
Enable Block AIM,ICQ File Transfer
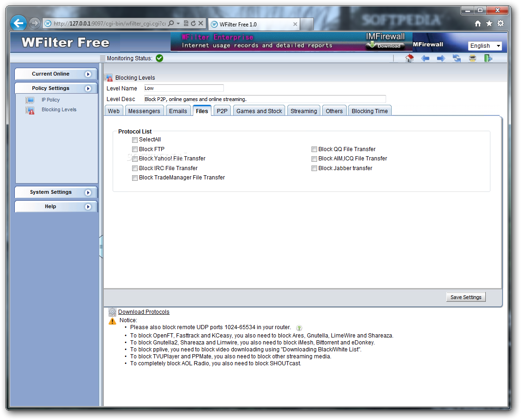[314, 159]
